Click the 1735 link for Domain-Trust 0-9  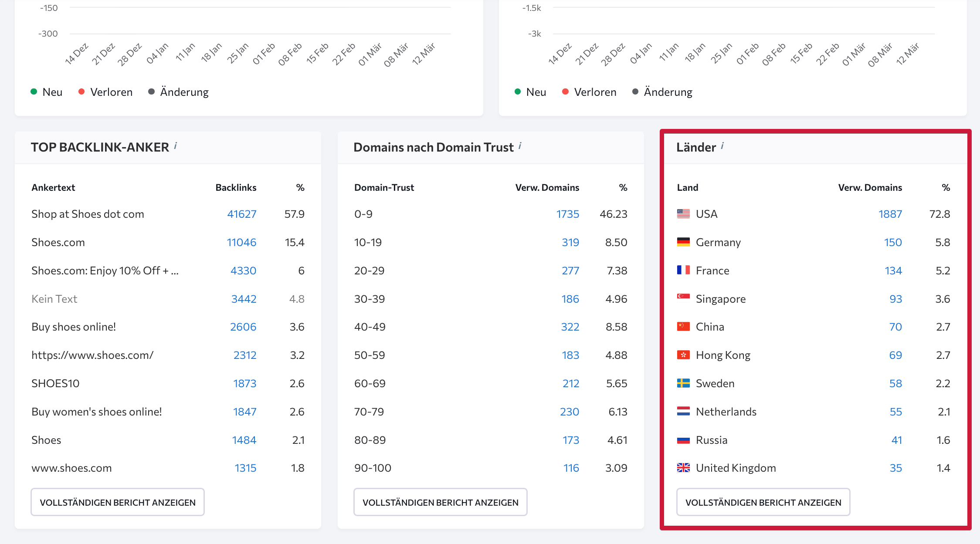tap(568, 214)
